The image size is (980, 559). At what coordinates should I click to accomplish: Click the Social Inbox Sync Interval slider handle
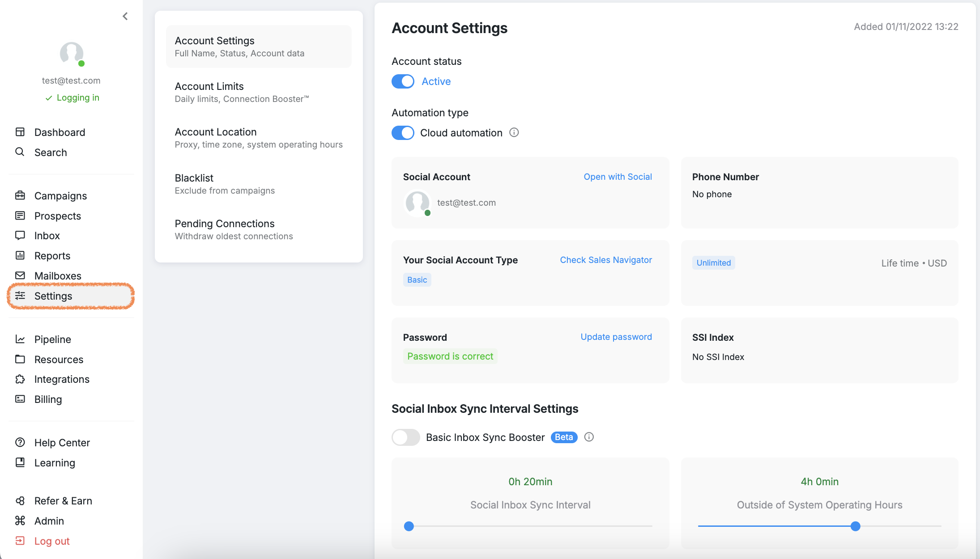409,526
